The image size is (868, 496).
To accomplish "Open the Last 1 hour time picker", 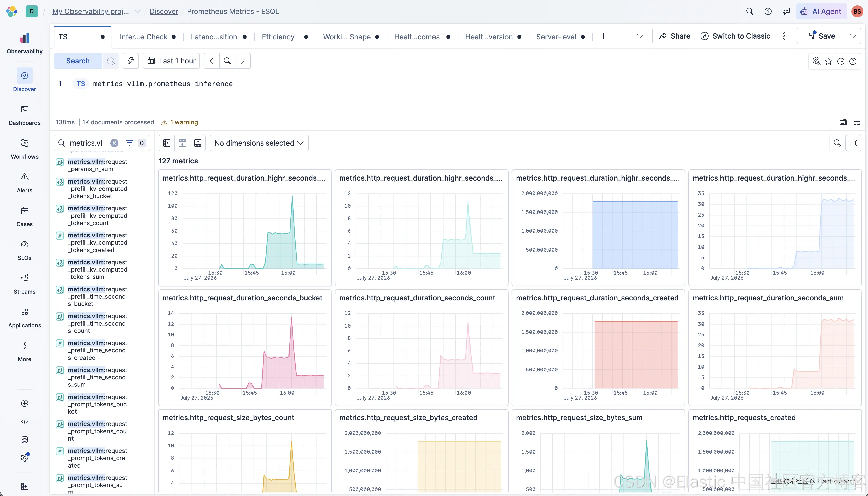I will click(171, 61).
